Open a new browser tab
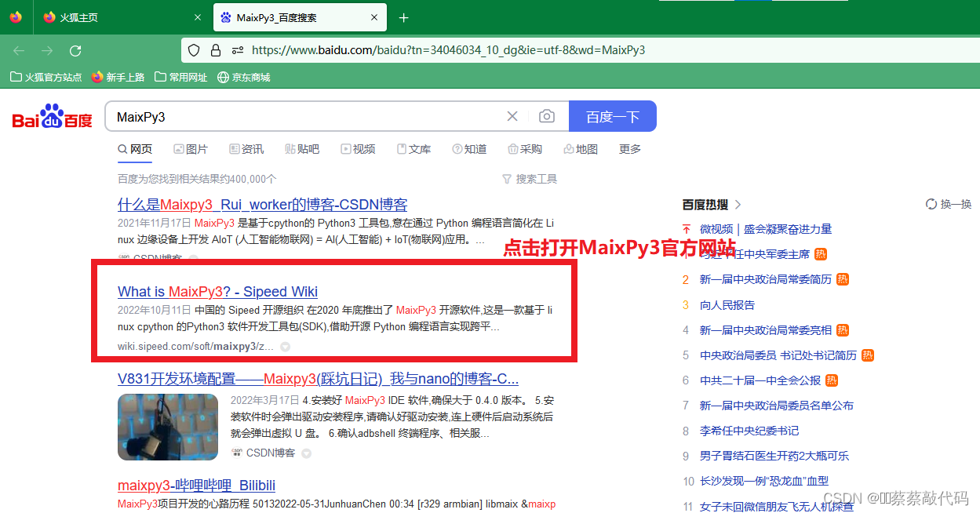The image size is (980, 513). (x=404, y=17)
